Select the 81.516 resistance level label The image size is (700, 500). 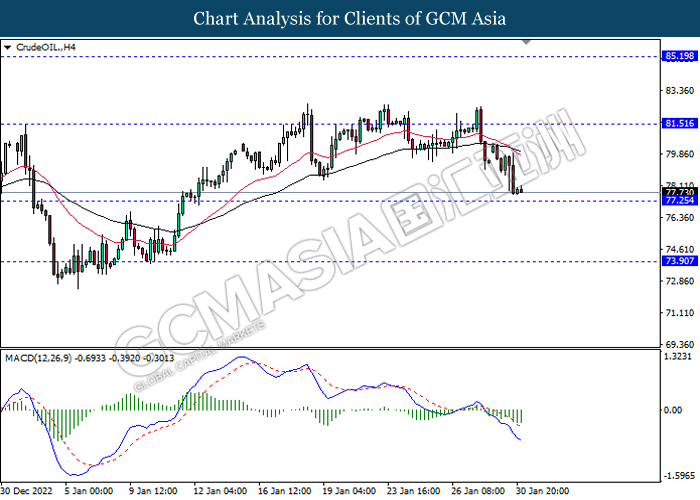(679, 123)
